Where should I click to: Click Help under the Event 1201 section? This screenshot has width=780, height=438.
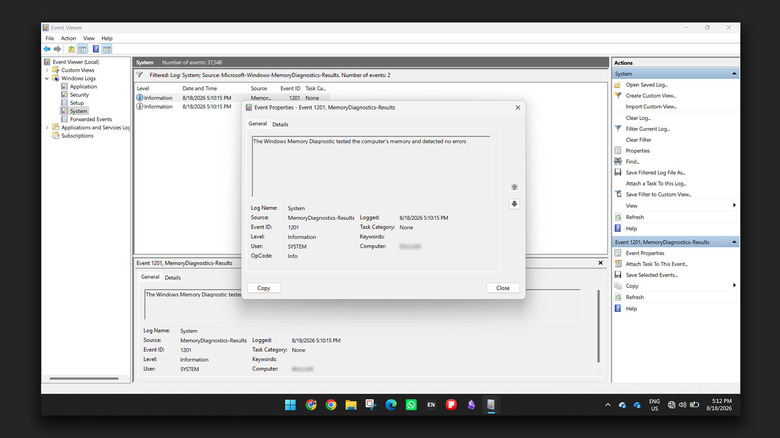point(631,309)
